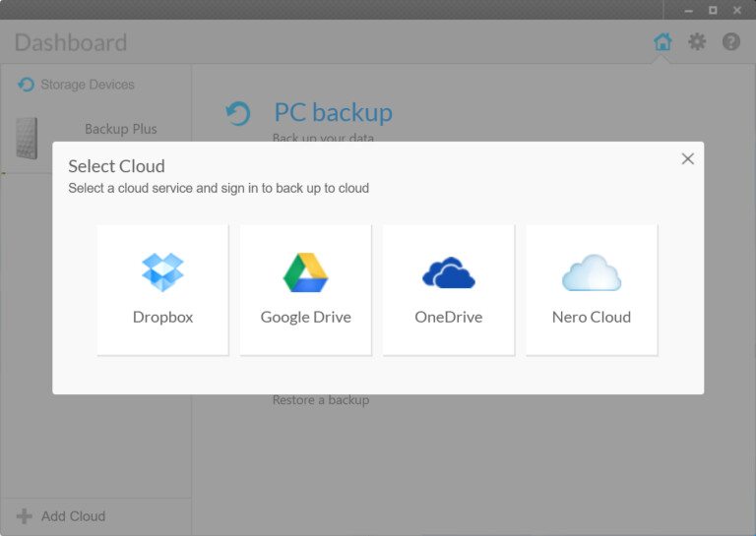Click the Storage Devices label
Viewport: 756px width, 536px height.
point(88,85)
